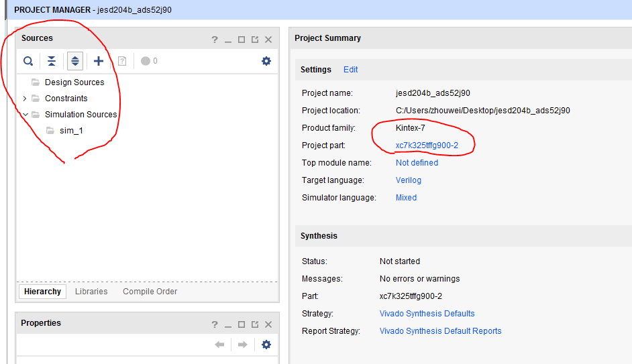Open Sources panel settings gear

266,61
